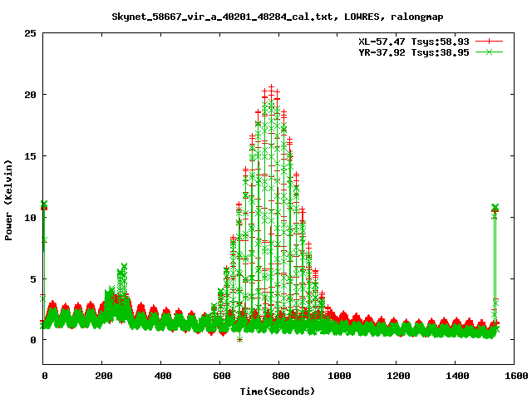The width and height of the screenshot is (532, 399).
Task: Click the Power (Kelvin) y-axis label
Action: coord(8,200)
